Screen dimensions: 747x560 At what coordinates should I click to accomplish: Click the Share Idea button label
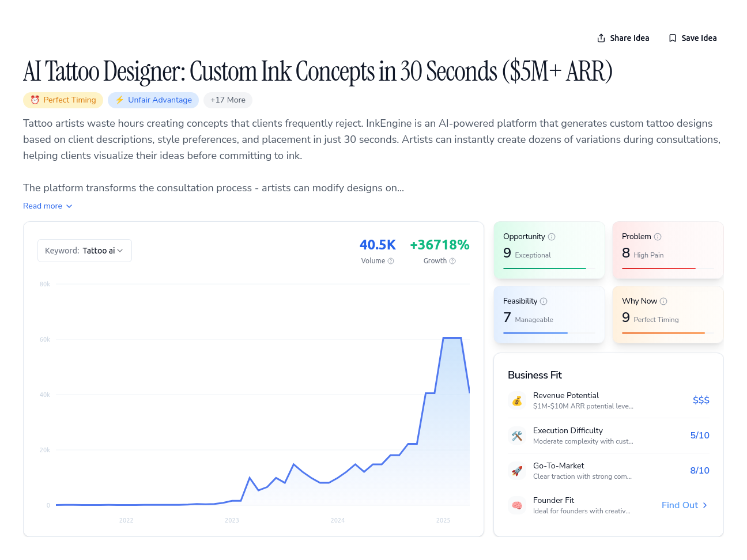(x=629, y=38)
